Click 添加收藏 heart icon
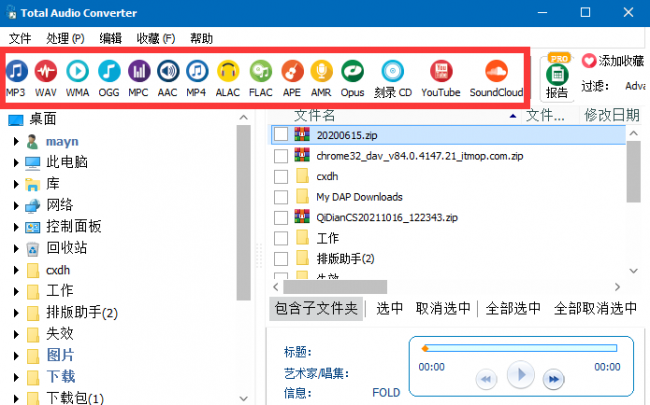 coord(588,61)
